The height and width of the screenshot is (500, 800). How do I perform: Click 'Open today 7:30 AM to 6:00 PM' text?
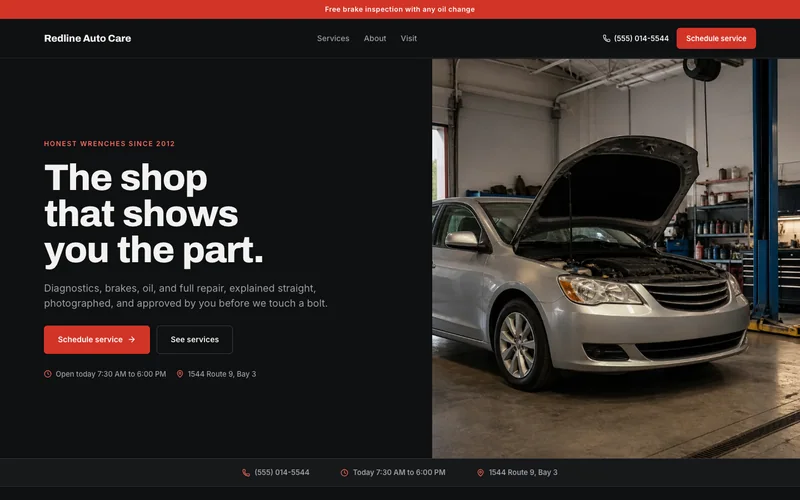click(x=111, y=374)
